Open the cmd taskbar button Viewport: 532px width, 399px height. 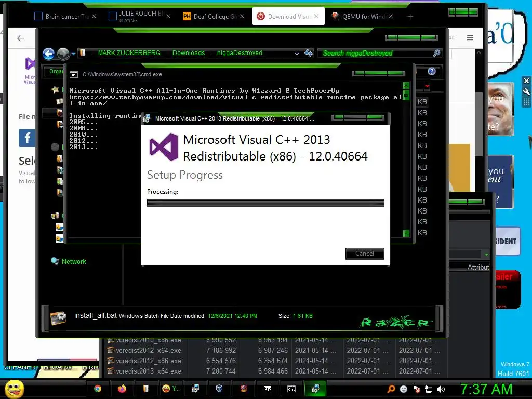tap(291, 389)
